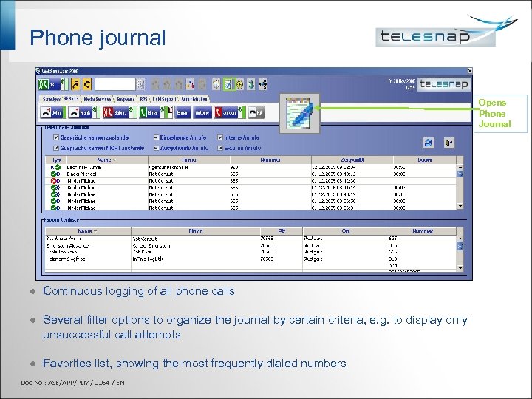This screenshot has height=399, width=532.
Task: Click the colored transfer icon among the greyed toolbar icons
Action: (191, 84)
